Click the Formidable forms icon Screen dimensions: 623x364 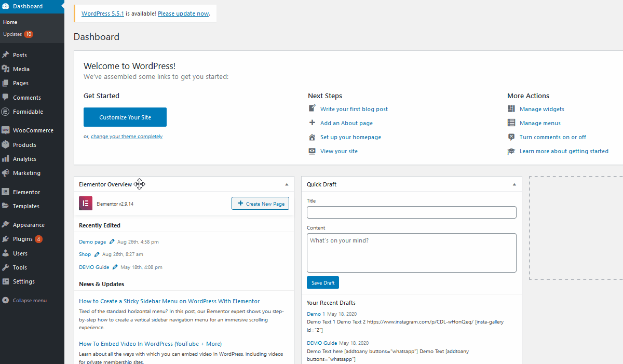[x=6, y=112]
